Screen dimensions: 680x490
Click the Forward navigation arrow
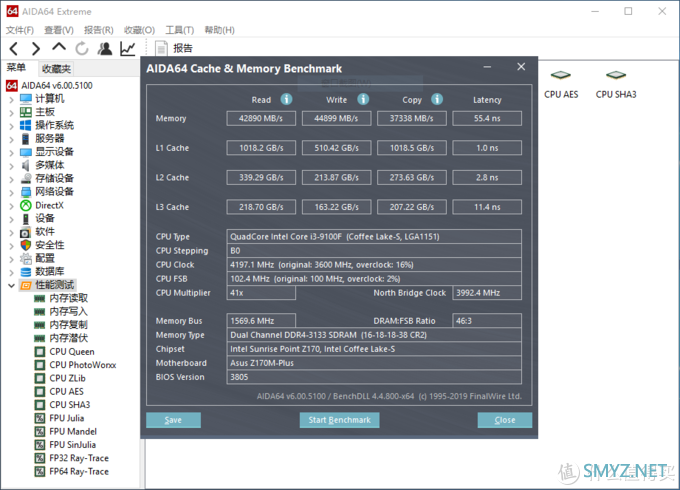(x=36, y=49)
